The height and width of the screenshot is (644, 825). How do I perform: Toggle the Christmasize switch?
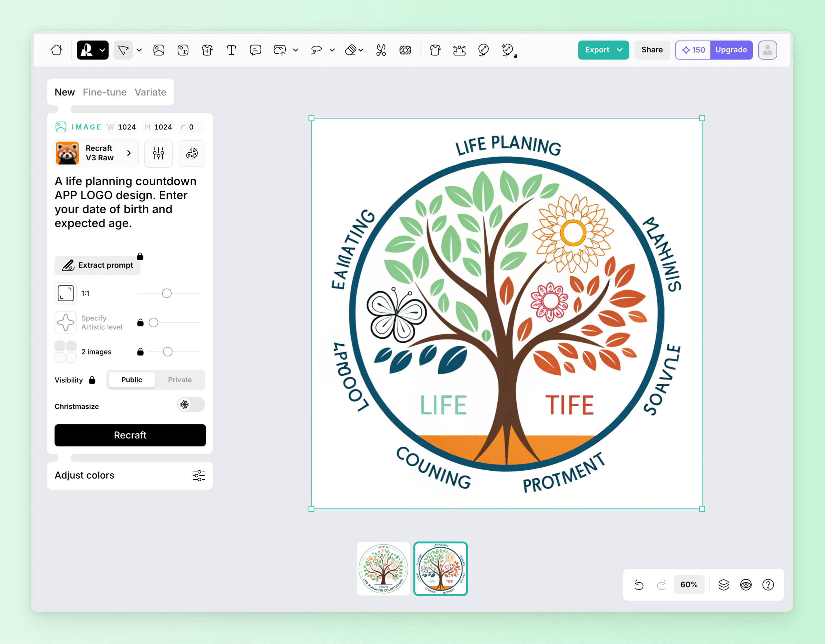191,404
